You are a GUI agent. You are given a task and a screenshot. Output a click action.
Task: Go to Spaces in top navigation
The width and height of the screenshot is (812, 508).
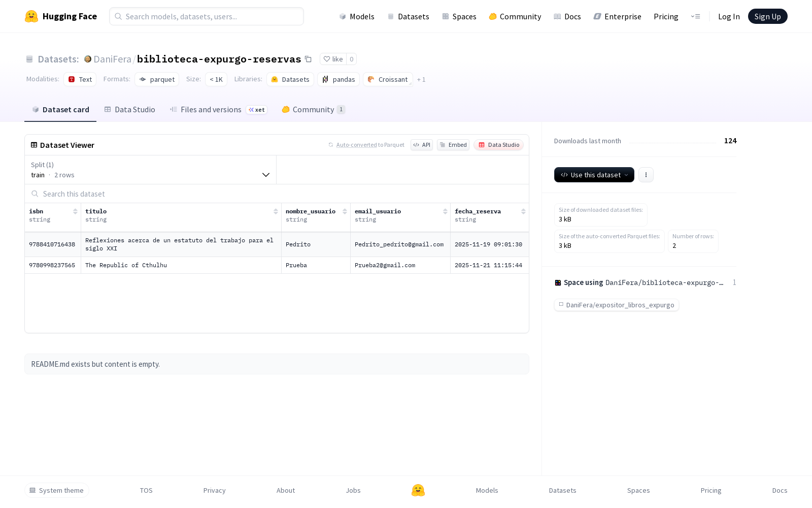[x=459, y=16]
